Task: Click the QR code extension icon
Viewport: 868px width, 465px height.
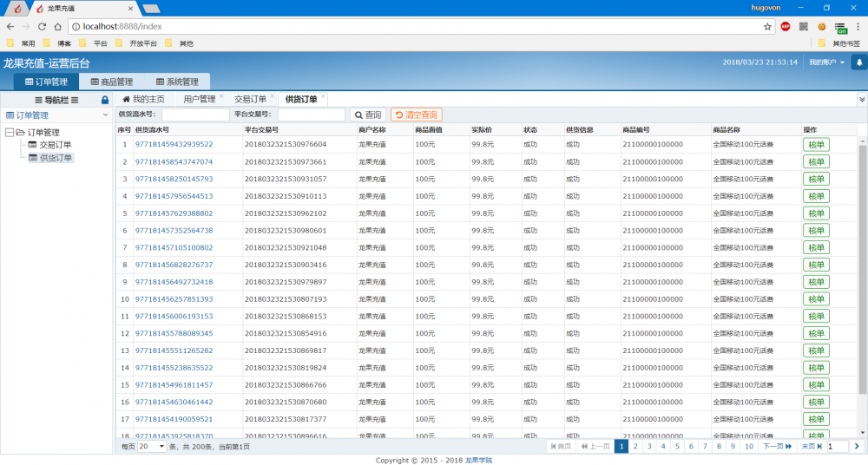Action: pyautogui.click(x=804, y=27)
